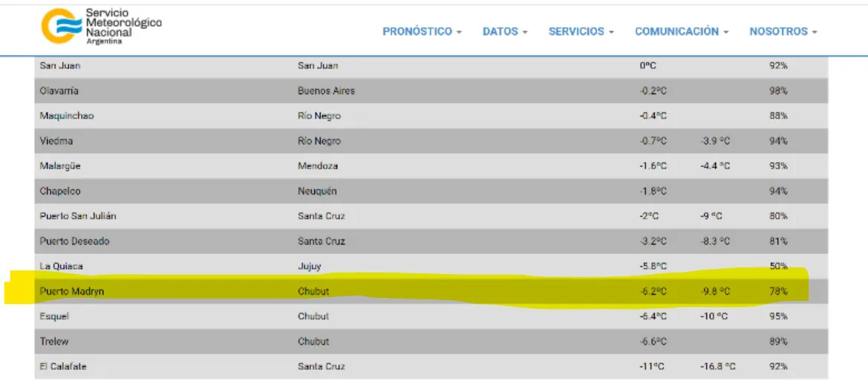The height and width of the screenshot is (390, 868).
Task: Expand the COMUNICACIÓN menu
Action: [682, 32]
